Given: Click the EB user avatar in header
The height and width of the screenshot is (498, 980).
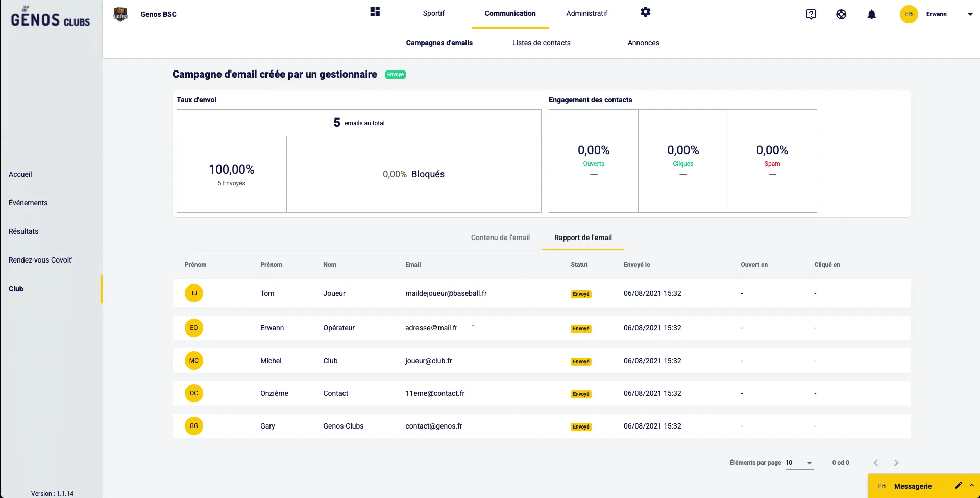Looking at the screenshot, I should click(x=909, y=14).
